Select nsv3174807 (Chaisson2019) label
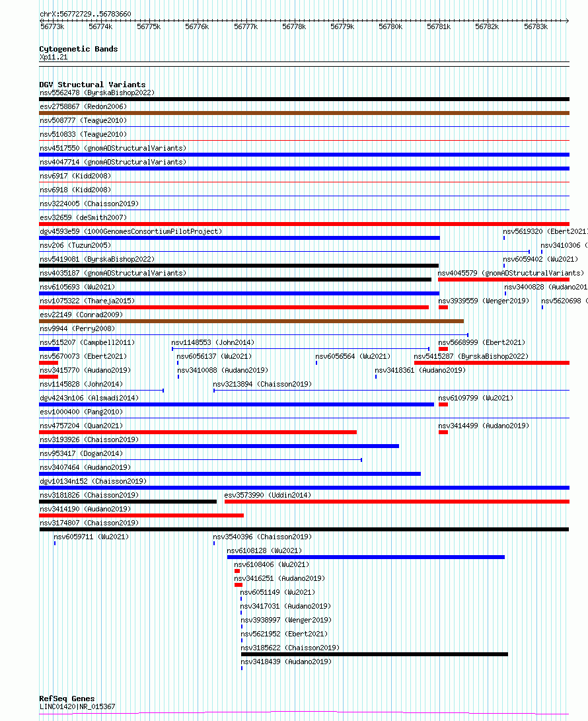Viewport: 588px width, 721px height. (89, 523)
